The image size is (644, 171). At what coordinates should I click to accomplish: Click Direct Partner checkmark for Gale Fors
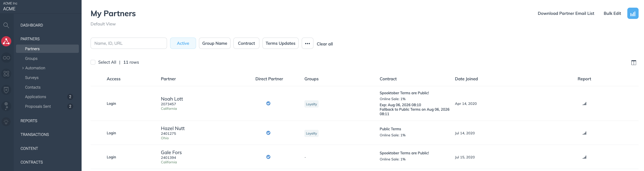point(268,157)
